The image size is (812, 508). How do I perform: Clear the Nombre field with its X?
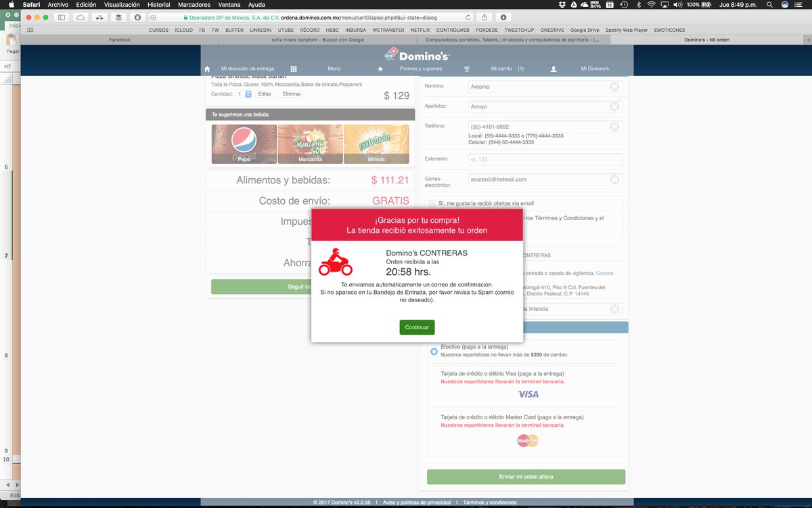pos(614,87)
